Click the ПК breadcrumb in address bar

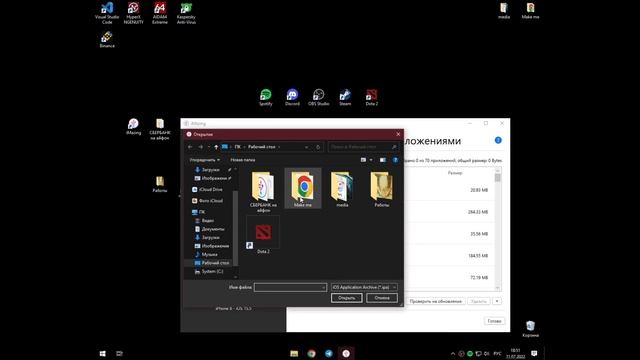coord(238,147)
